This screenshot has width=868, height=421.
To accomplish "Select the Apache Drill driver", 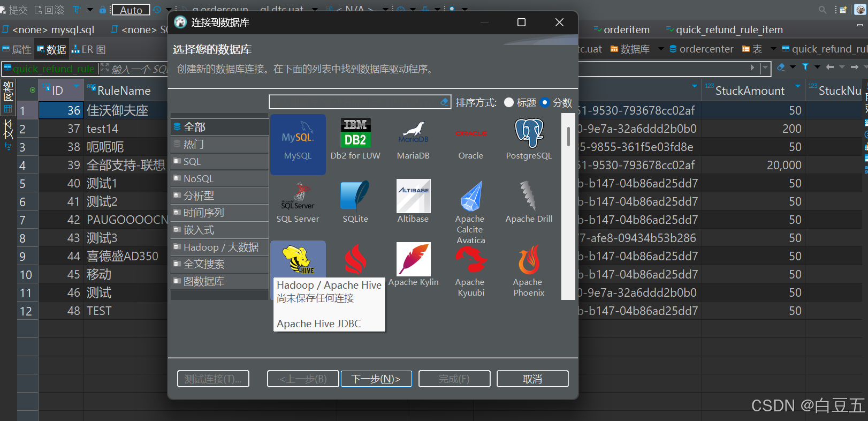I will click(529, 202).
